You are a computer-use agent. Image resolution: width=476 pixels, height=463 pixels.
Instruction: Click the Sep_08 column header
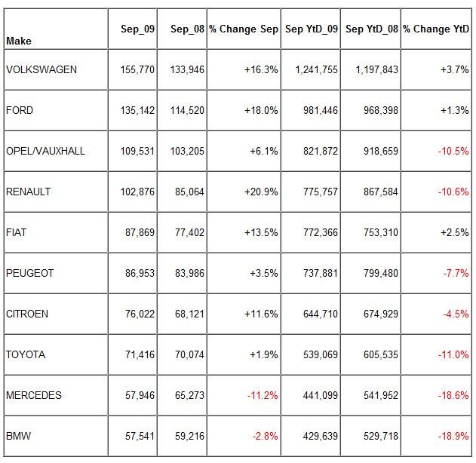pos(187,29)
